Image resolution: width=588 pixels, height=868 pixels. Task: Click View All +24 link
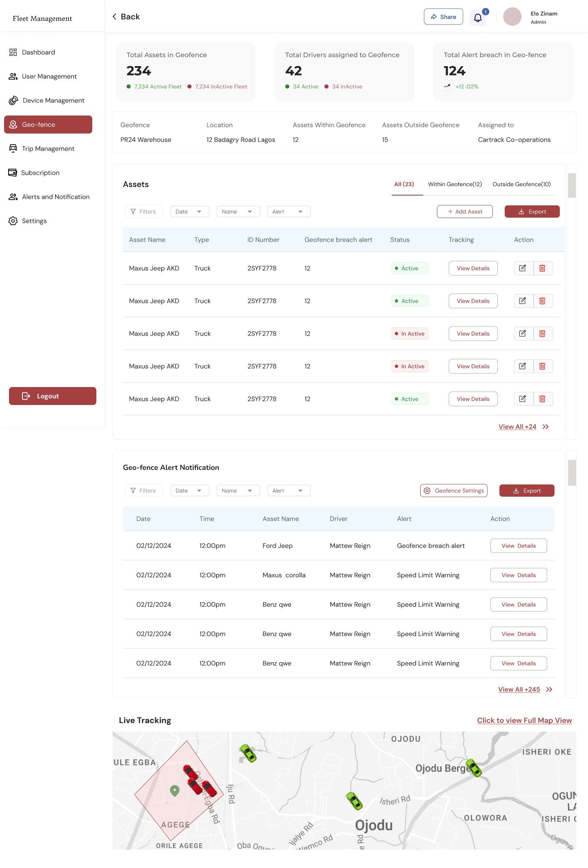click(x=517, y=427)
